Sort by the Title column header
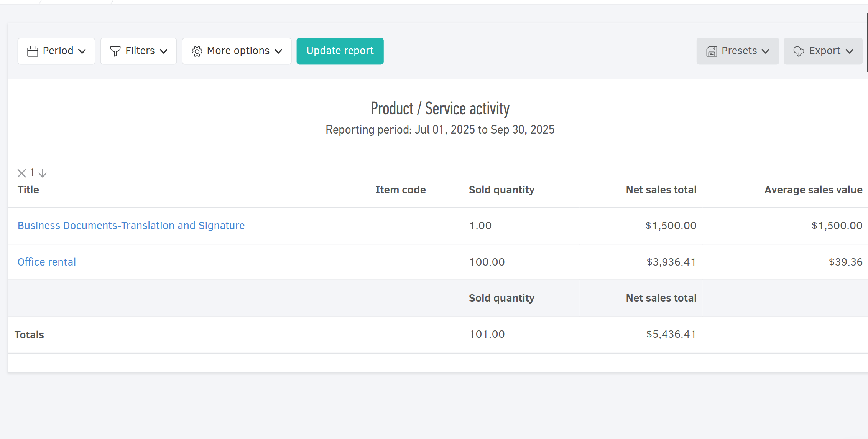Viewport: 868px width, 439px height. 28,190
